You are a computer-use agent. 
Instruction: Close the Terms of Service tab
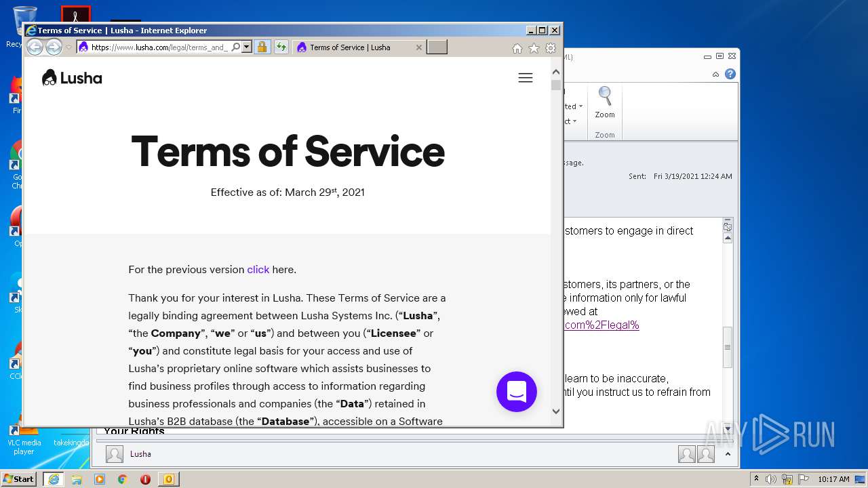[418, 47]
